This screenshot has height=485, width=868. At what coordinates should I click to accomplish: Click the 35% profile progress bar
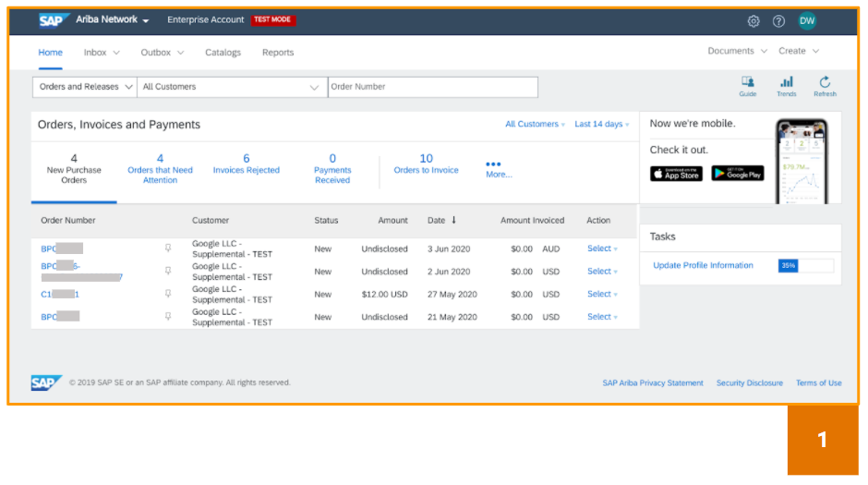[805, 266]
